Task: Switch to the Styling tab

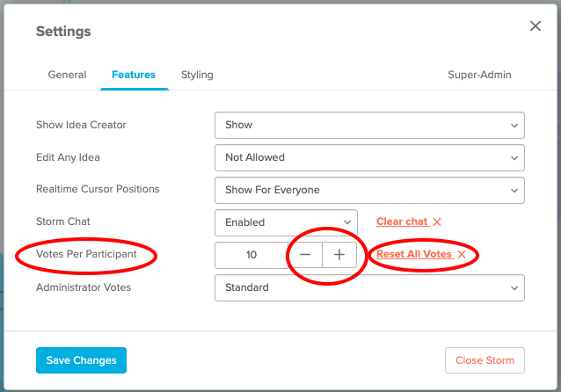Action: click(x=197, y=75)
